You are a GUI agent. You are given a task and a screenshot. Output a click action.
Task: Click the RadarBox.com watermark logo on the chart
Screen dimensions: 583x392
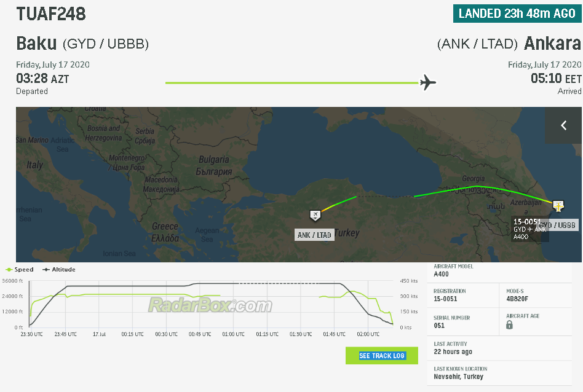210,305
